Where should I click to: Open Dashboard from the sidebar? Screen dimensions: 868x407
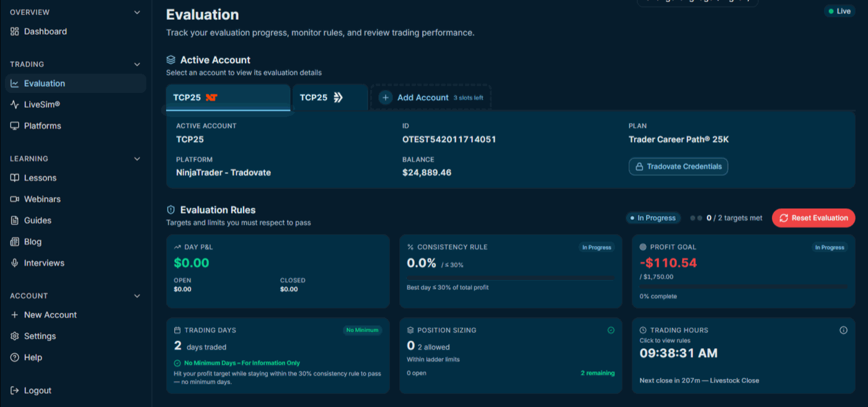tap(76, 32)
